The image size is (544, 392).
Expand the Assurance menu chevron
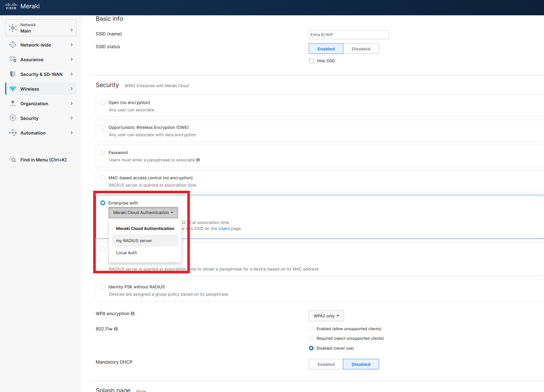point(71,60)
